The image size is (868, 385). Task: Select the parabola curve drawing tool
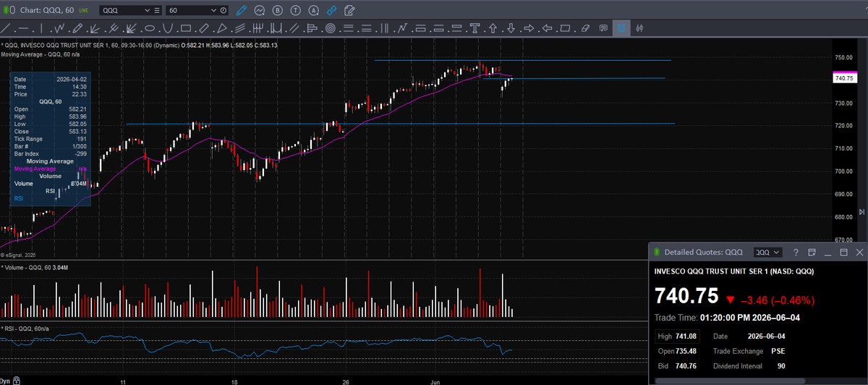(x=168, y=28)
